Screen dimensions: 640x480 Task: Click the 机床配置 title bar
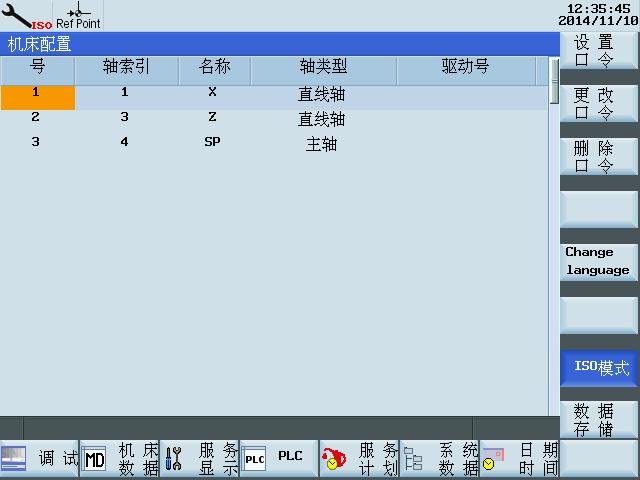click(x=280, y=44)
